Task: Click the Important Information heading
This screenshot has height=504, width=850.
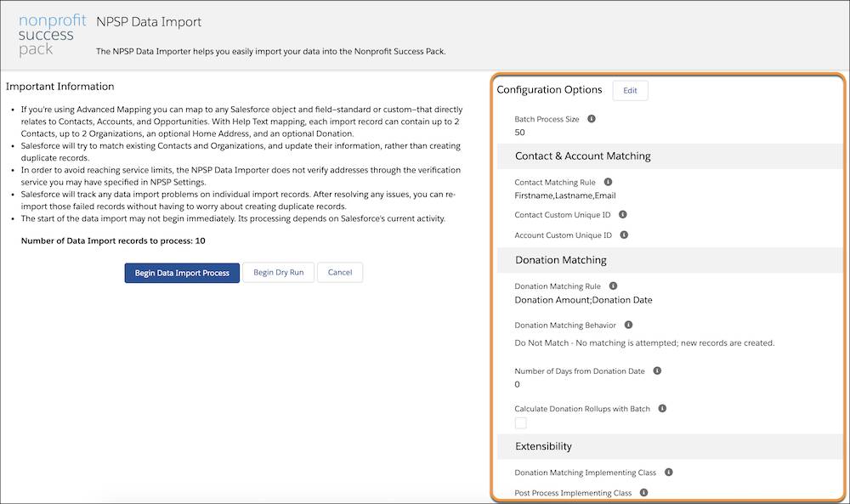Action: coord(59,87)
